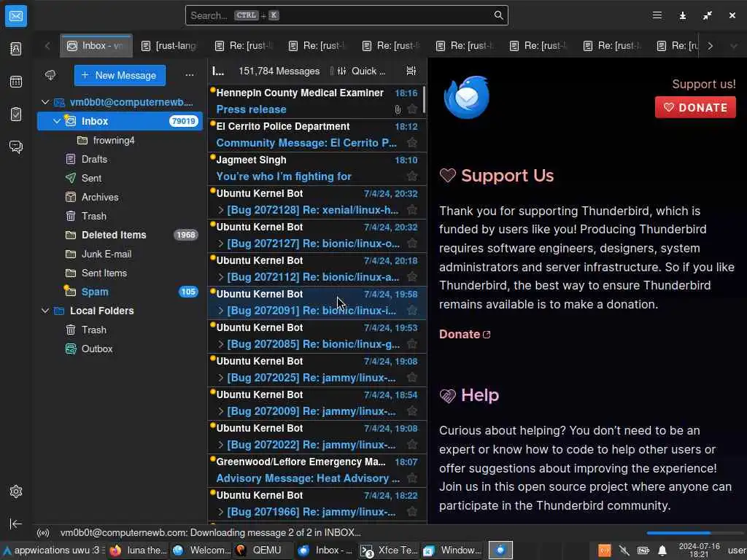Star the Heat Advisory message
Viewport: 747px width, 560px height.
pos(412,478)
